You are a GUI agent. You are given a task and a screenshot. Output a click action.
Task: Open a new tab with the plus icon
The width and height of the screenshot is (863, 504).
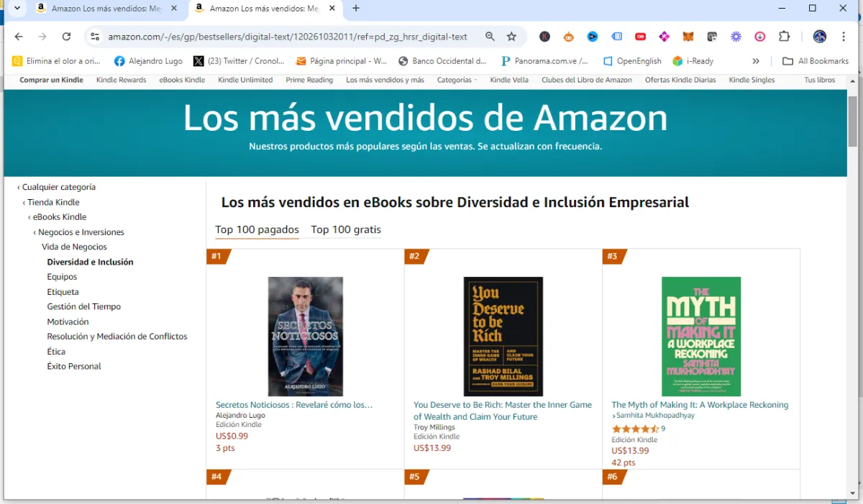pyautogui.click(x=356, y=9)
